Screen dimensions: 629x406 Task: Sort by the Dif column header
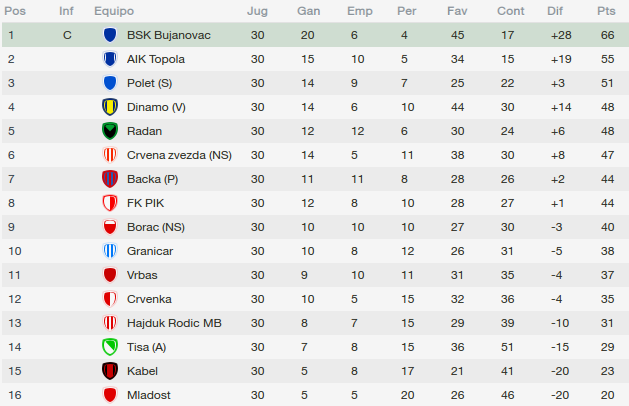[555, 11]
